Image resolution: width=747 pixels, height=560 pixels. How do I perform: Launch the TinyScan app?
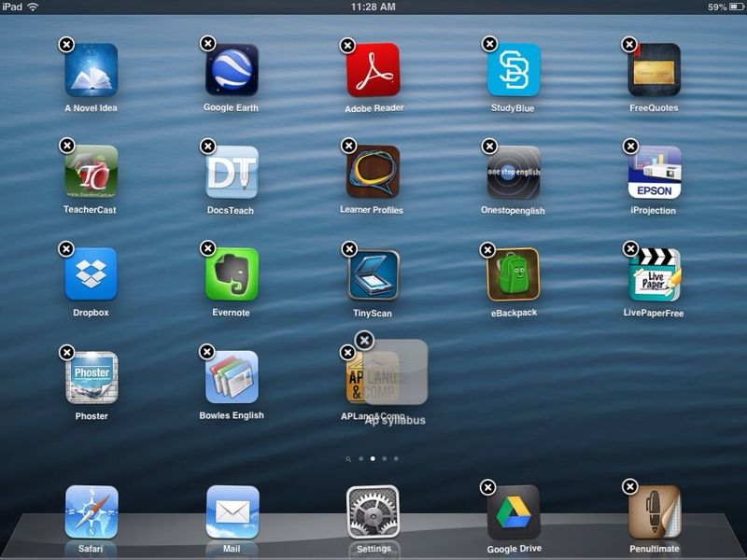point(373,274)
